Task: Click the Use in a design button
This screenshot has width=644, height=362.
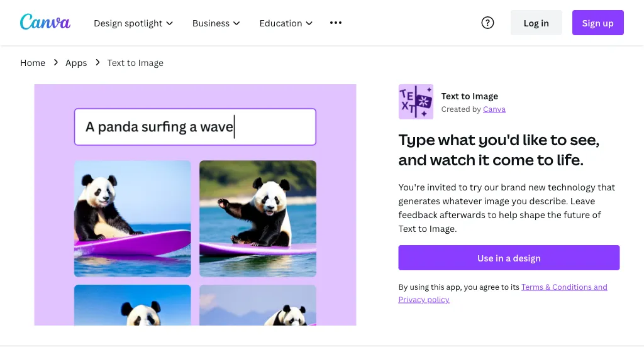Action: [509, 258]
